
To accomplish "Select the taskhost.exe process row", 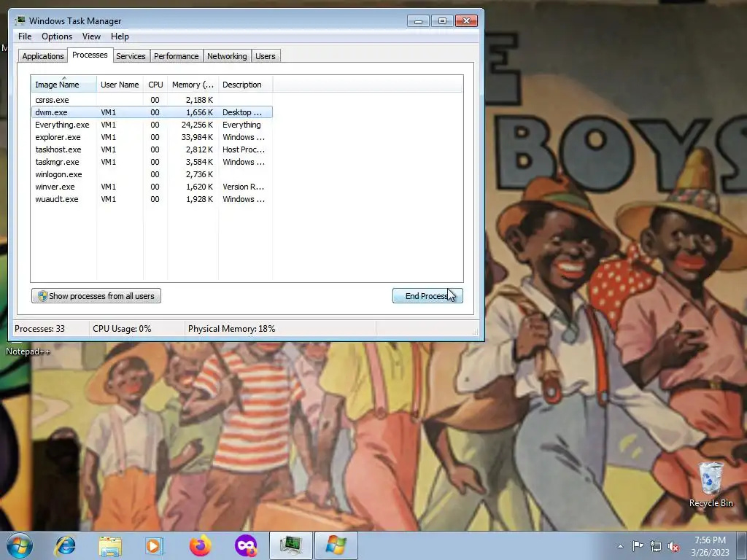I will coord(152,149).
